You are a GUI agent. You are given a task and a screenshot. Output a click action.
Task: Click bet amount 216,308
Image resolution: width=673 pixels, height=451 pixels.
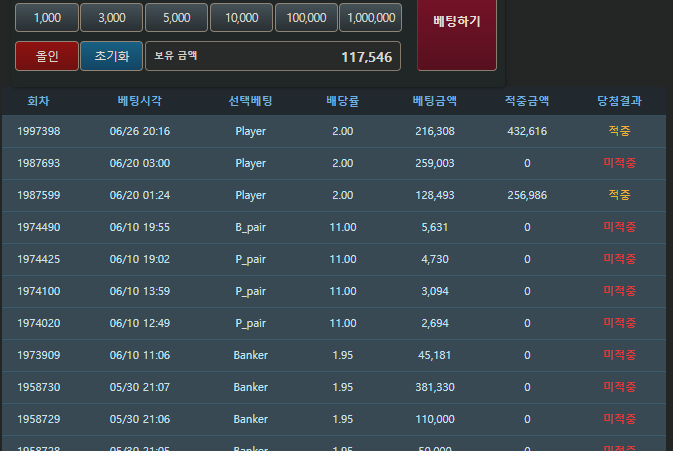pos(435,131)
